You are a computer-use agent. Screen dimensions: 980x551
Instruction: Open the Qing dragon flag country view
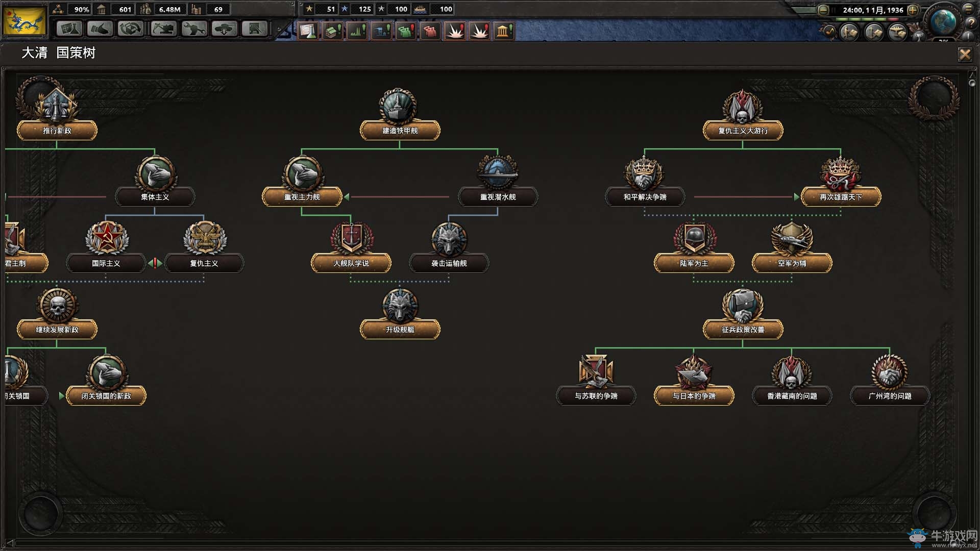click(x=24, y=20)
